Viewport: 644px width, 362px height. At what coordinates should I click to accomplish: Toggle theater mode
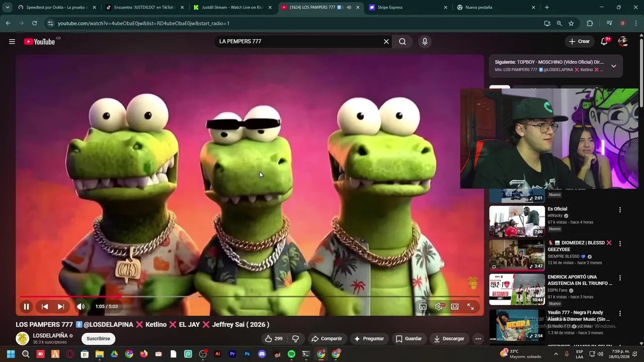(x=455, y=307)
